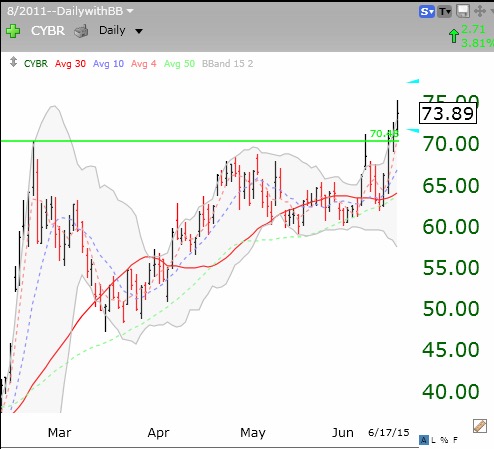The image size is (494, 449).
Task: Select the Avg 30 indicator label
Action: pyautogui.click(x=70, y=64)
